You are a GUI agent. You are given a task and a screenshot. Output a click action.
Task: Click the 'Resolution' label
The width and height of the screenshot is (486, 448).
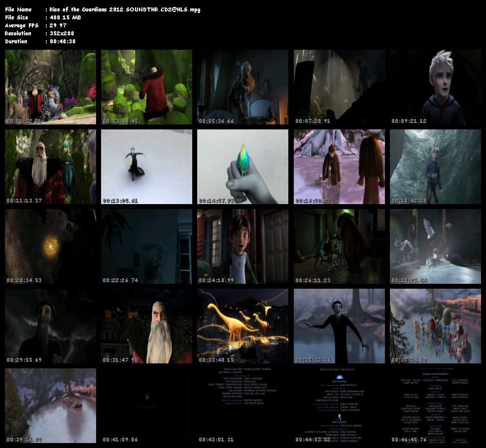point(18,33)
